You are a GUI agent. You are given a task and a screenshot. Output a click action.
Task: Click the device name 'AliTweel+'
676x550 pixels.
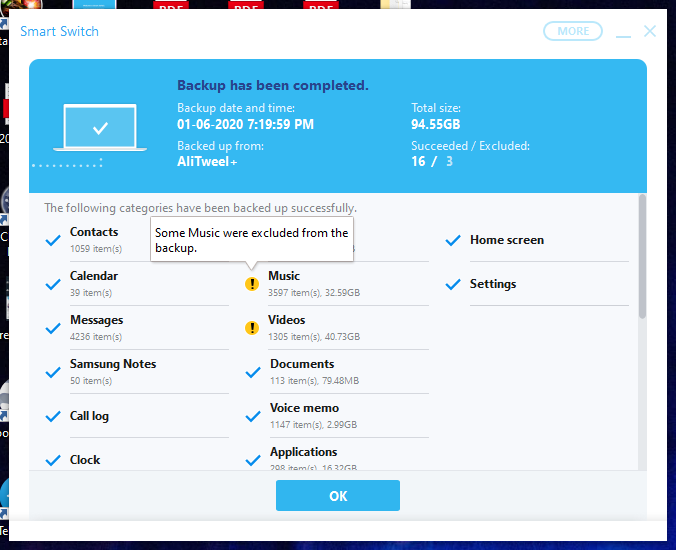[207, 161]
